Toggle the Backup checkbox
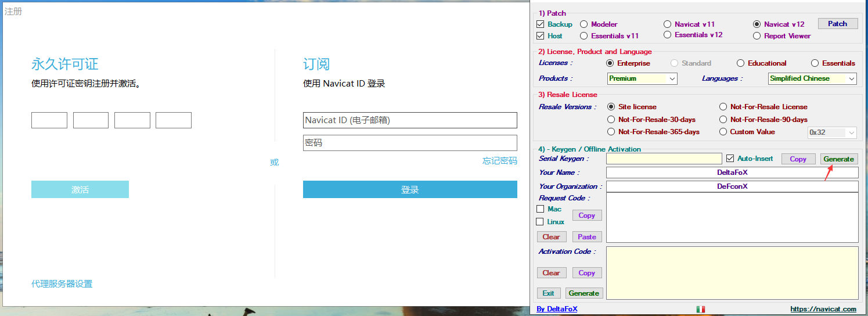This screenshot has width=868, height=316. [541, 24]
